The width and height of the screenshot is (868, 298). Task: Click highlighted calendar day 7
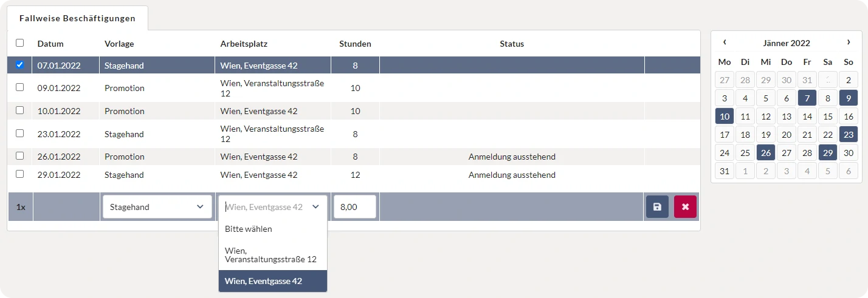coord(807,98)
